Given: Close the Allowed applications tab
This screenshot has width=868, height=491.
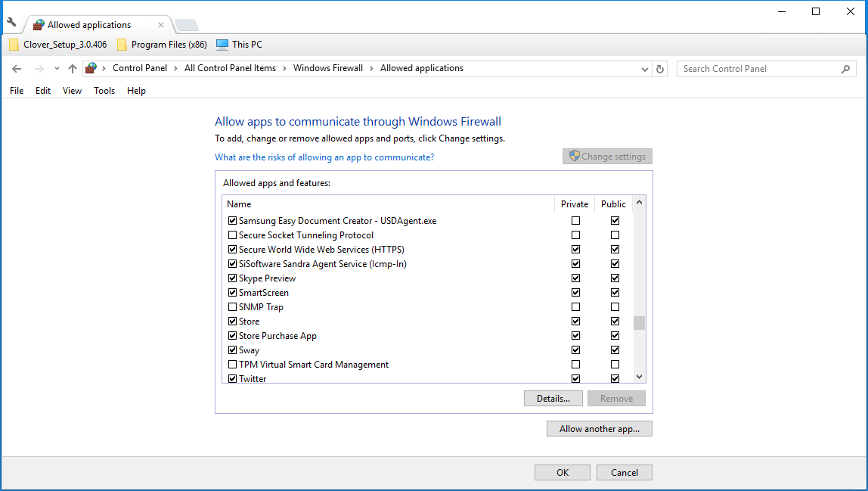Looking at the screenshot, I should [160, 25].
